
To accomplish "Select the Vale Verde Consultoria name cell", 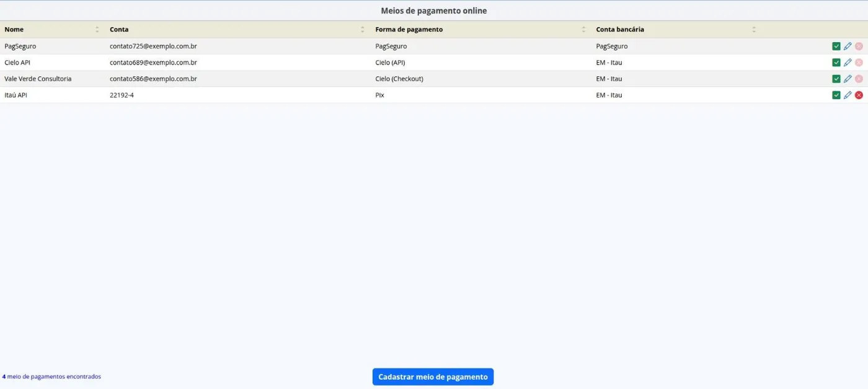I will coord(38,79).
